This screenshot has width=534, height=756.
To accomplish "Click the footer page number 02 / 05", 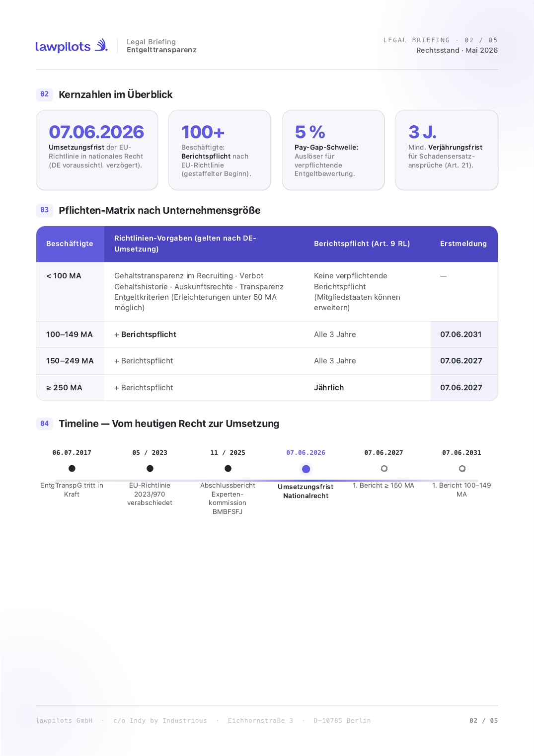I will [x=484, y=721].
